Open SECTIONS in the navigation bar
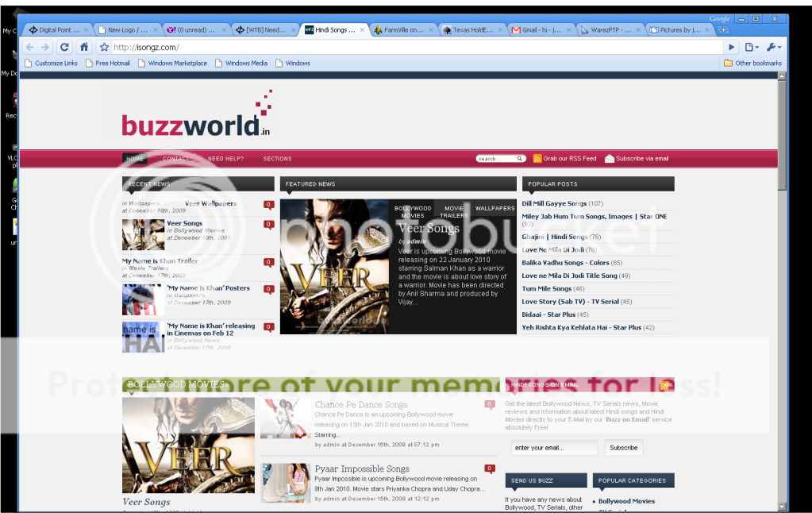This screenshot has height=513, width=812. click(x=277, y=159)
